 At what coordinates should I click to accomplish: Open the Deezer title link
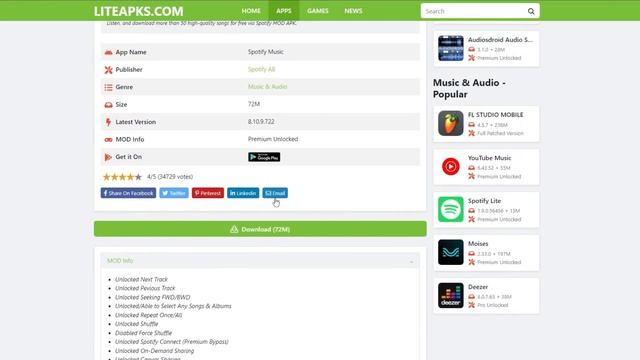478,287
